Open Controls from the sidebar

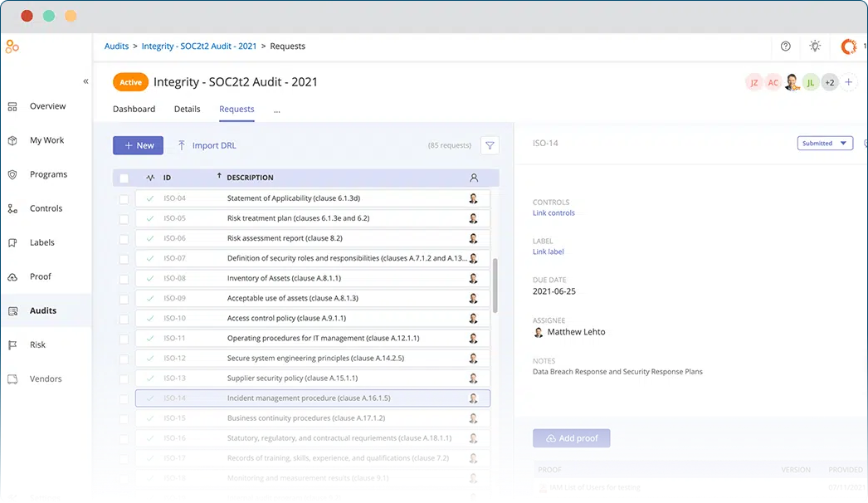(x=46, y=208)
